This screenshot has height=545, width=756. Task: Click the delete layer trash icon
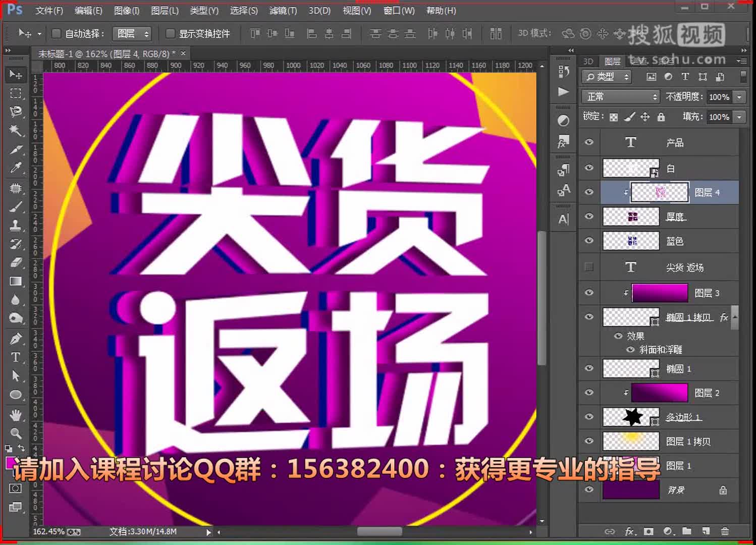click(x=725, y=531)
